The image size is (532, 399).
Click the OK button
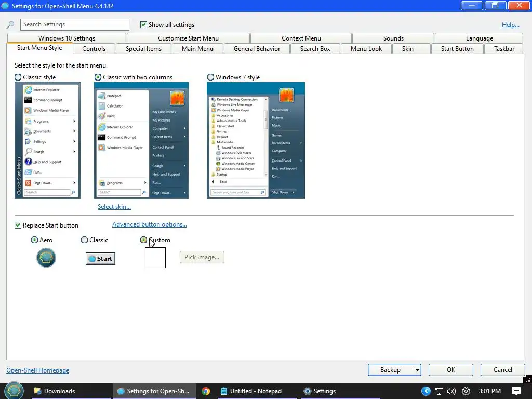pyautogui.click(x=450, y=370)
